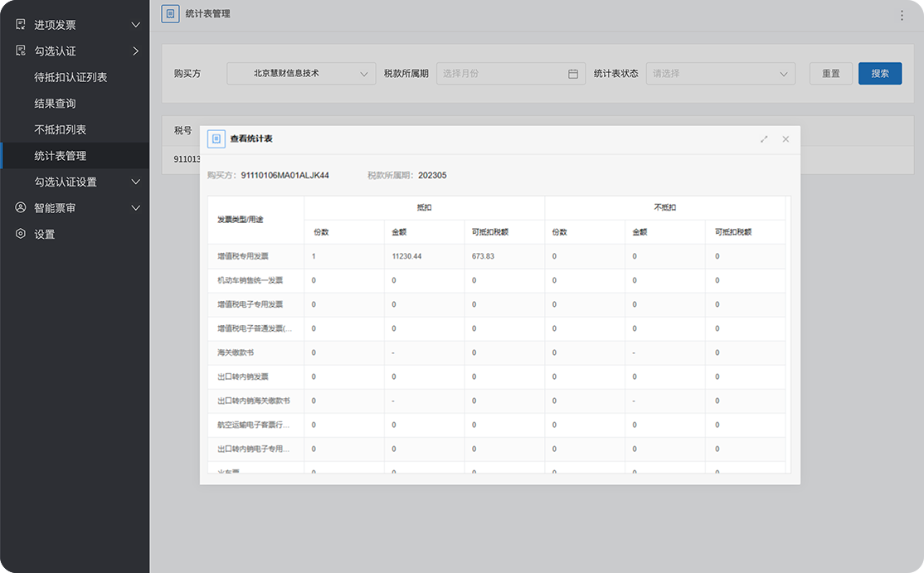
Task: Click the 统计表管理 page header icon
Action: coord(170,14)
